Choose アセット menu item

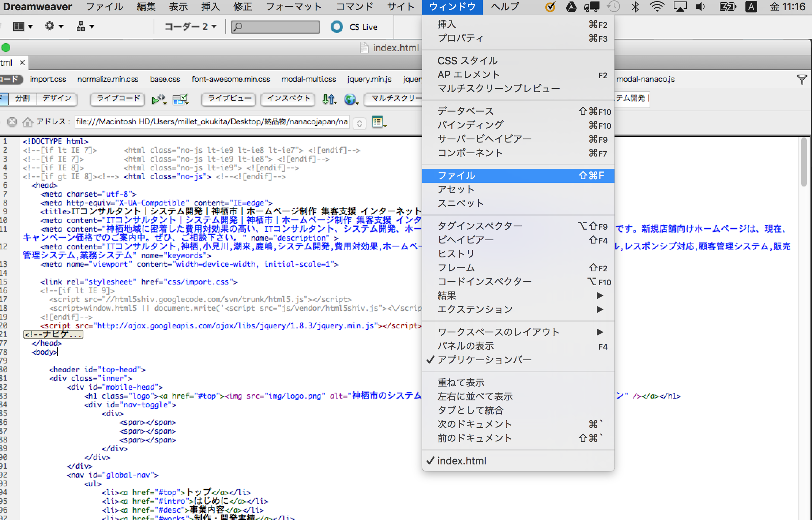point(518,189)
